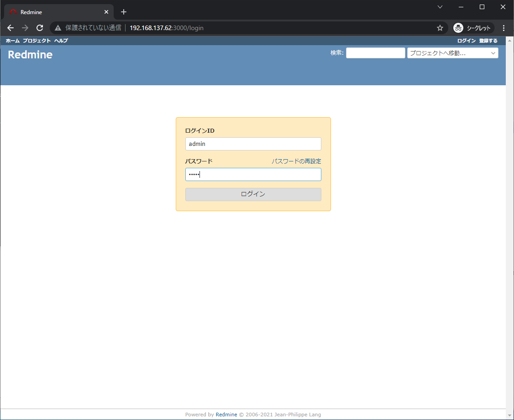Click the incognito シークレット profile icon
The image size is (514, 420).
[x=458, y=28]
